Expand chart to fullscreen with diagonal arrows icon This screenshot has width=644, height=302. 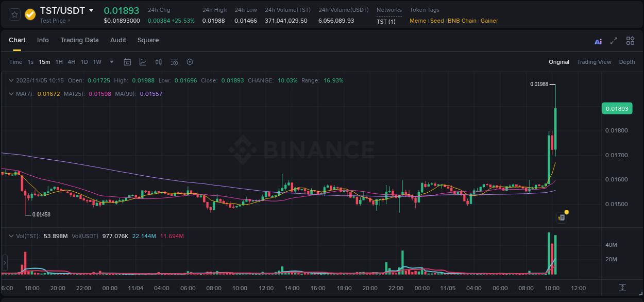point(614,41)
